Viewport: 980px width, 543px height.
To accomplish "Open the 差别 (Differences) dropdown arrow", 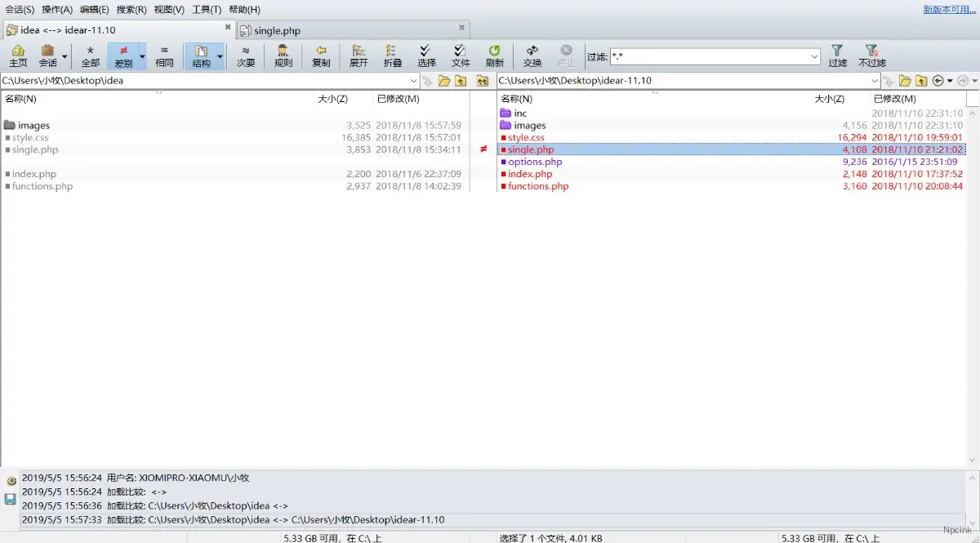I will (142, 56).
